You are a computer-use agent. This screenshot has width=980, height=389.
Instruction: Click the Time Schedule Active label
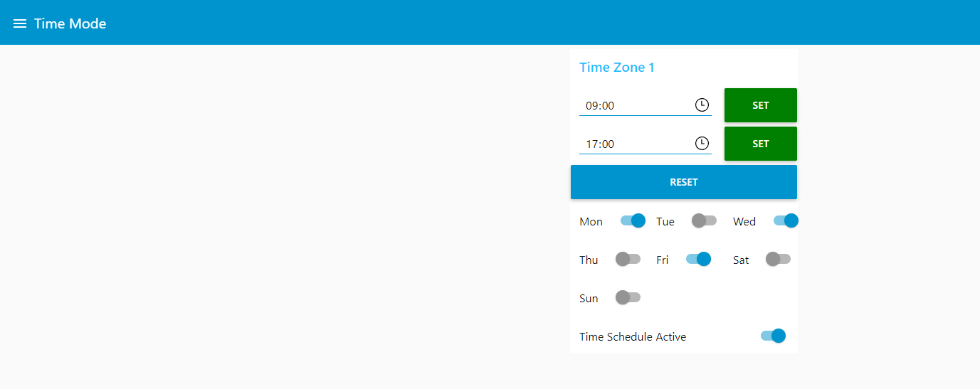click(x=633, y=337)
